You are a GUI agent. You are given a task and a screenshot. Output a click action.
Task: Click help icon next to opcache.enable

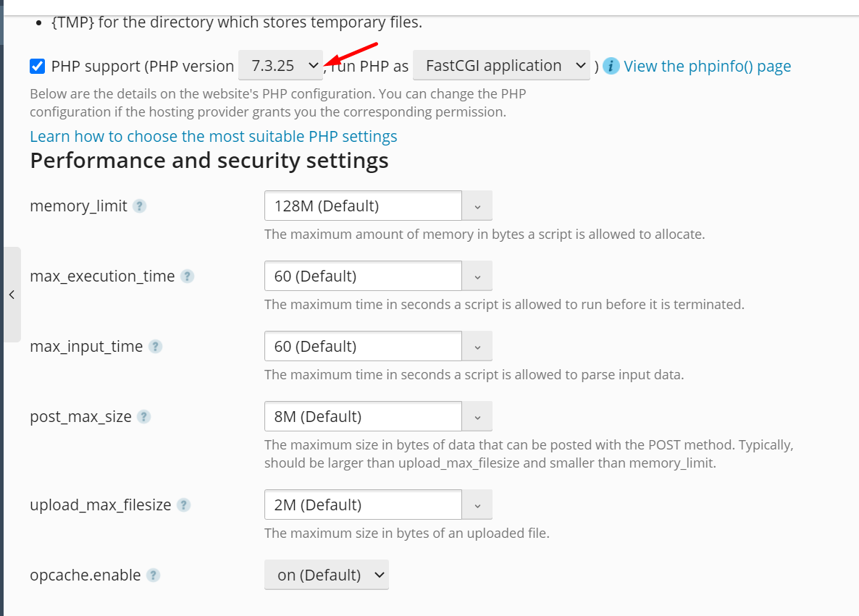point(154,575)
